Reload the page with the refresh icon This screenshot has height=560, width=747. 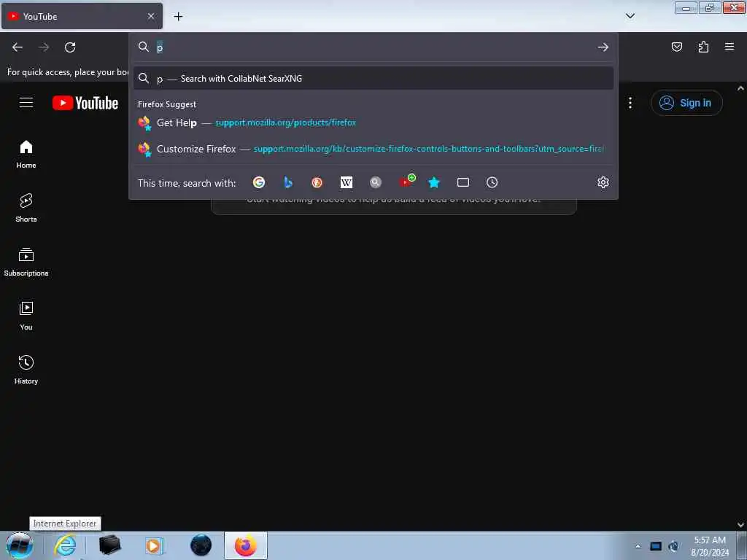pyautogui.click(x=70, y=47)
